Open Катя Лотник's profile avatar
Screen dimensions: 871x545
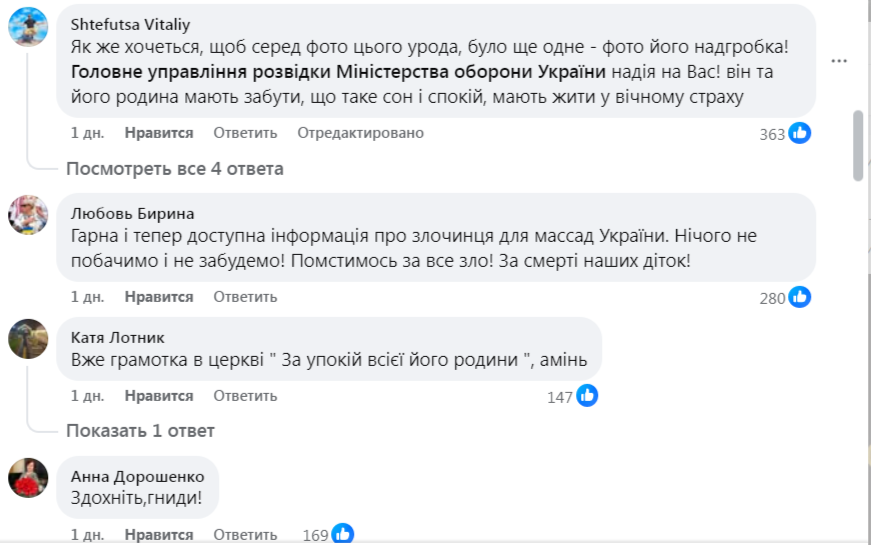28,338
